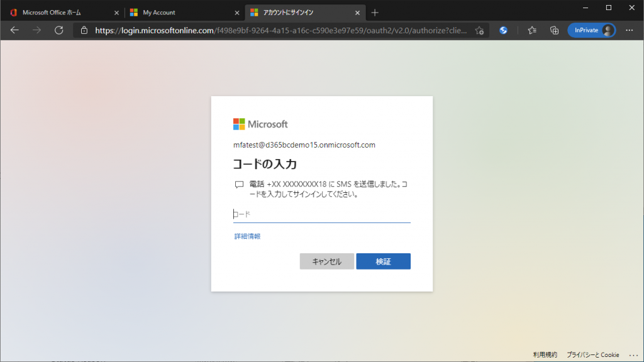This screenshot has width=644, height=362.
Task: Minimize the browser window
Action: 586,8
